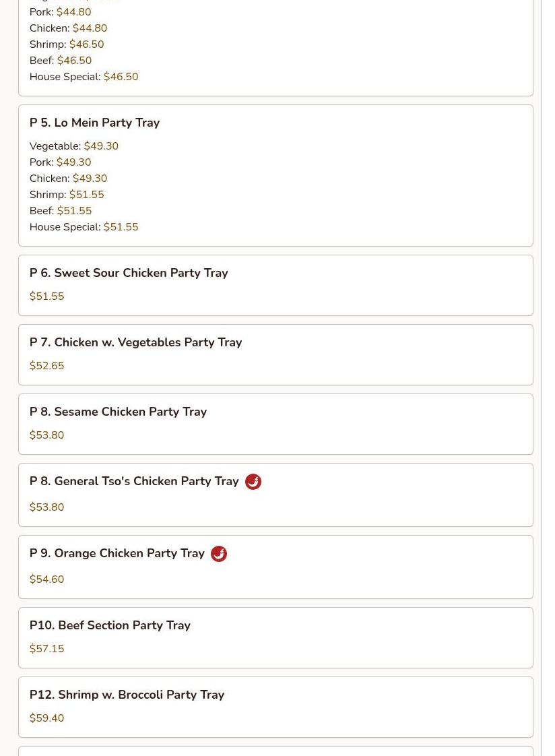Open P 5. Lo Mein Party Tray

(94, 123)
